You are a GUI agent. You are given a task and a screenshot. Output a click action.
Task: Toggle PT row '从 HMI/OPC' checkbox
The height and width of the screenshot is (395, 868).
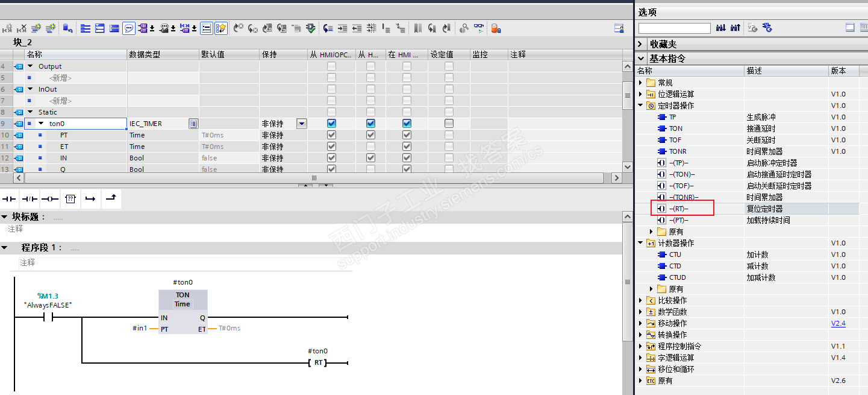331,135
